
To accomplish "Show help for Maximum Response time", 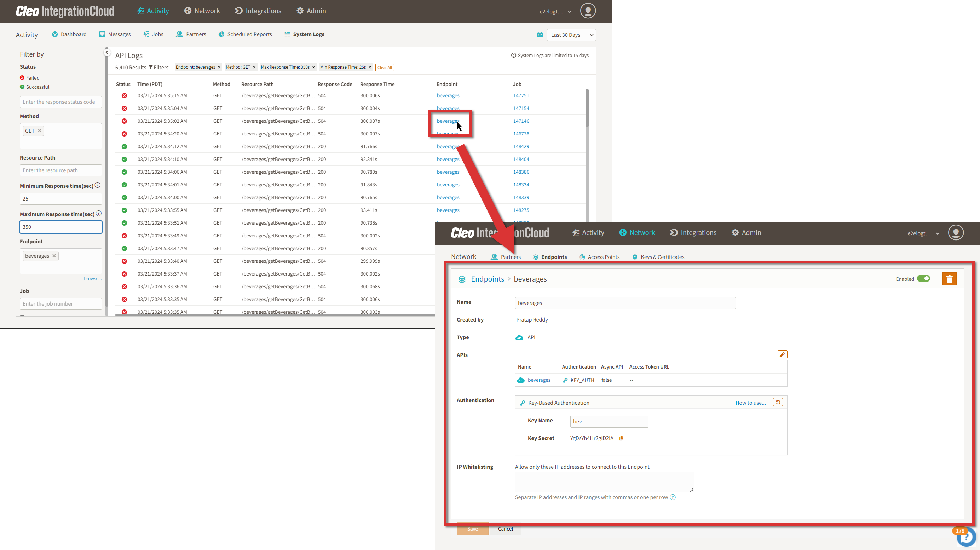I will [99, 213].
